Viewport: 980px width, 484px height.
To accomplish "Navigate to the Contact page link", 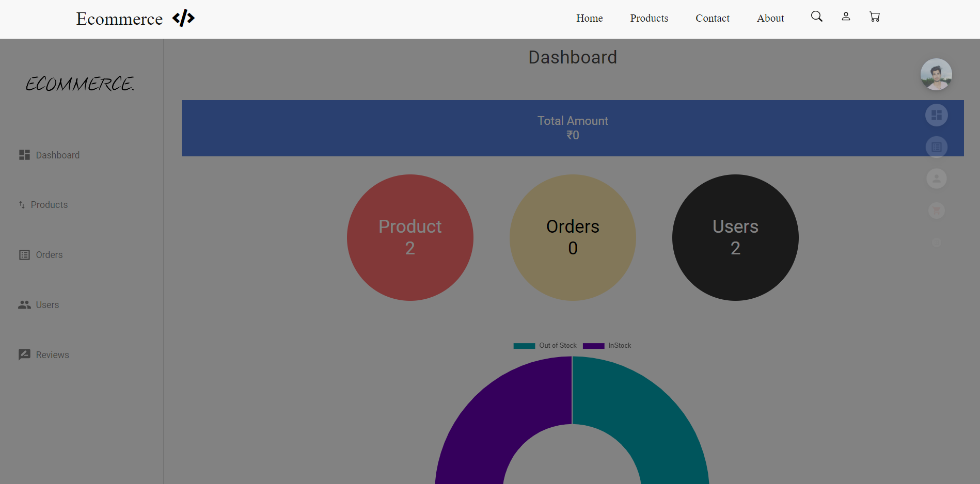I will [712, 18].
